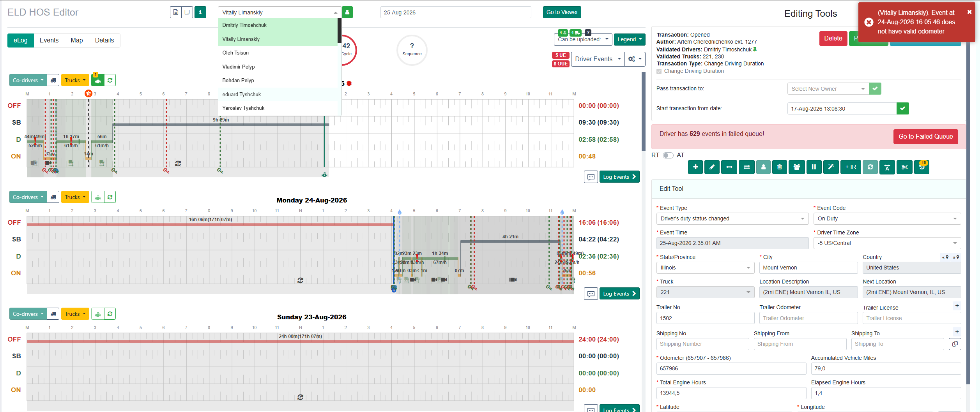
Task: Open the Select New Owner dropdown
Action: coord(828,89)
